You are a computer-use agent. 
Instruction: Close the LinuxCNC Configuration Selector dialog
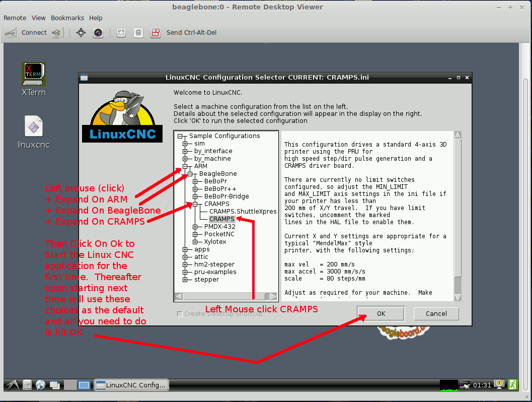click(x=467, y=78)
